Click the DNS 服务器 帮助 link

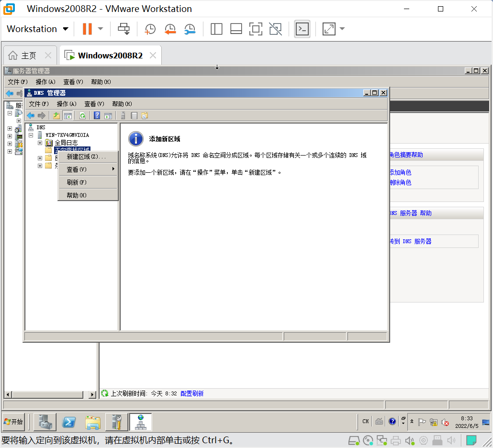(411, 213)
